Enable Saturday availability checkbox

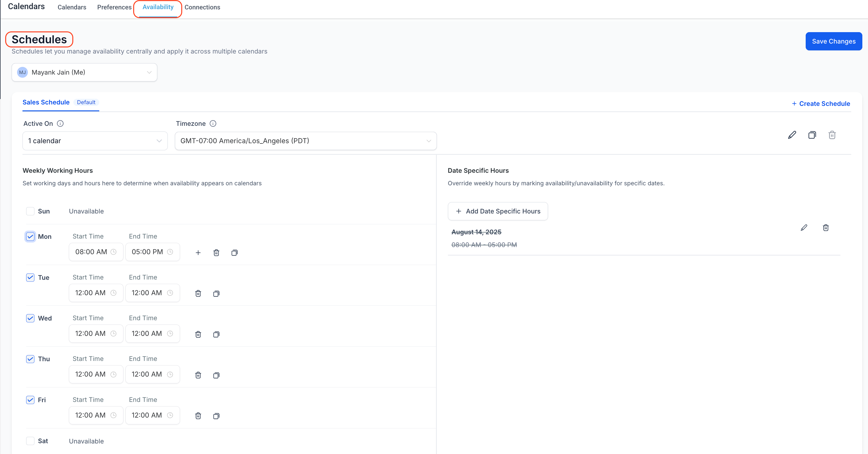tap(30, 441)
